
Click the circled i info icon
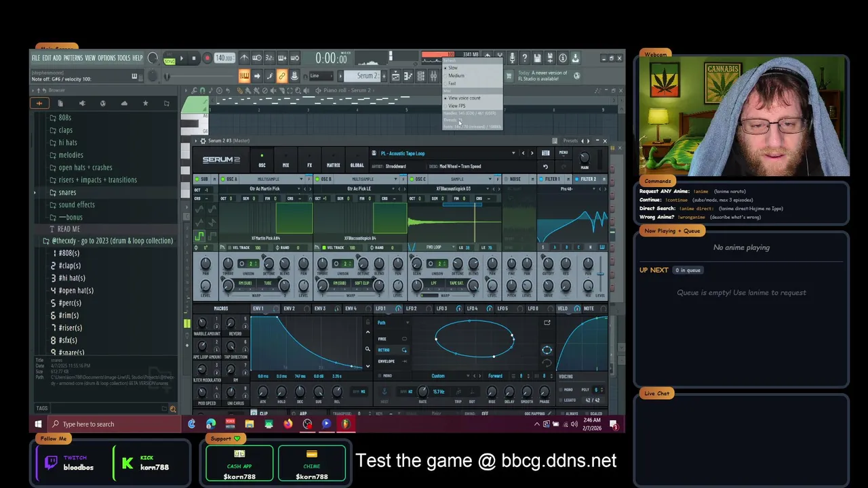562,58
